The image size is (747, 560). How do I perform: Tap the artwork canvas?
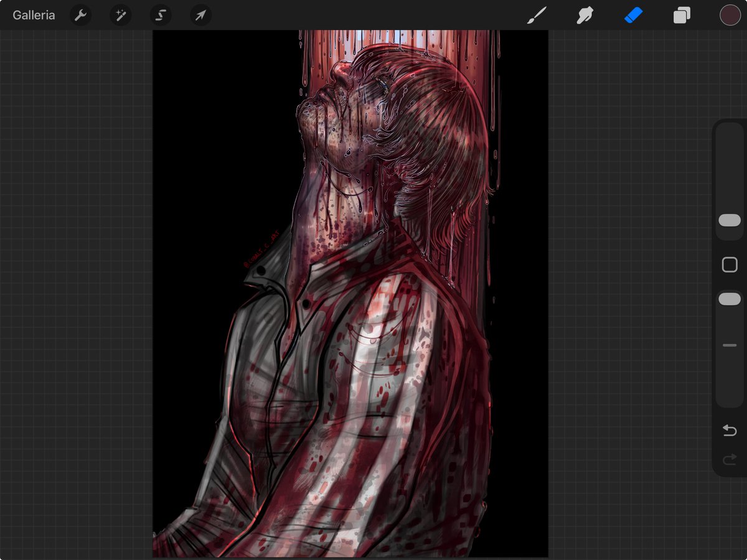click(x=350, y=294)
